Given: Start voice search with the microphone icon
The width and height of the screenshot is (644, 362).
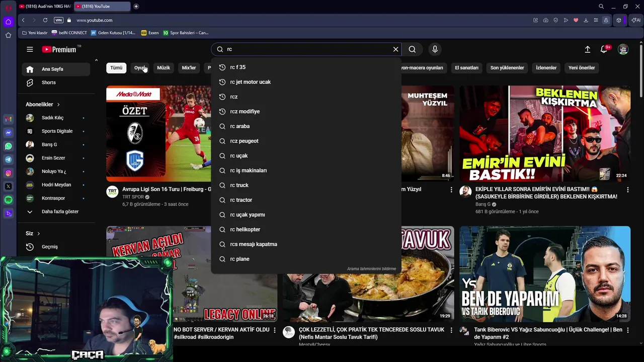Looking at the screenshot, I should click(x=435, y=49).
